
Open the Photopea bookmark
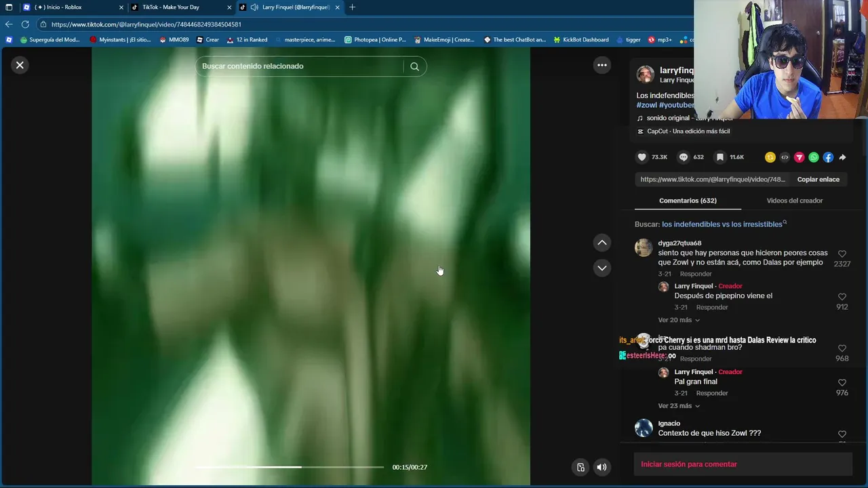point(375,40)
